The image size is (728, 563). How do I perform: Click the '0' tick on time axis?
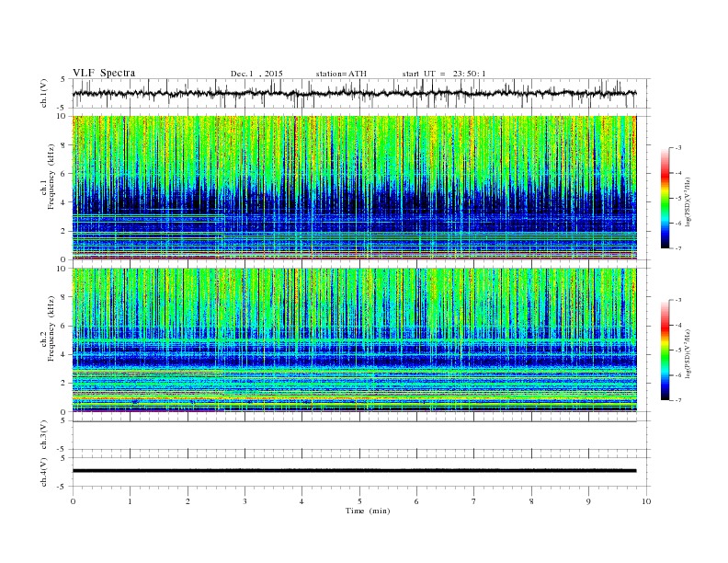(73, 501)
